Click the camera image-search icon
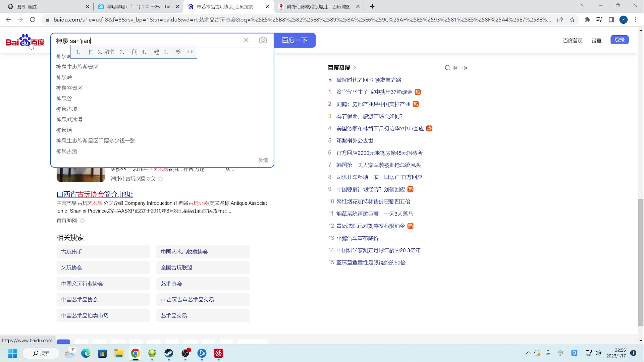 [263, 40]
